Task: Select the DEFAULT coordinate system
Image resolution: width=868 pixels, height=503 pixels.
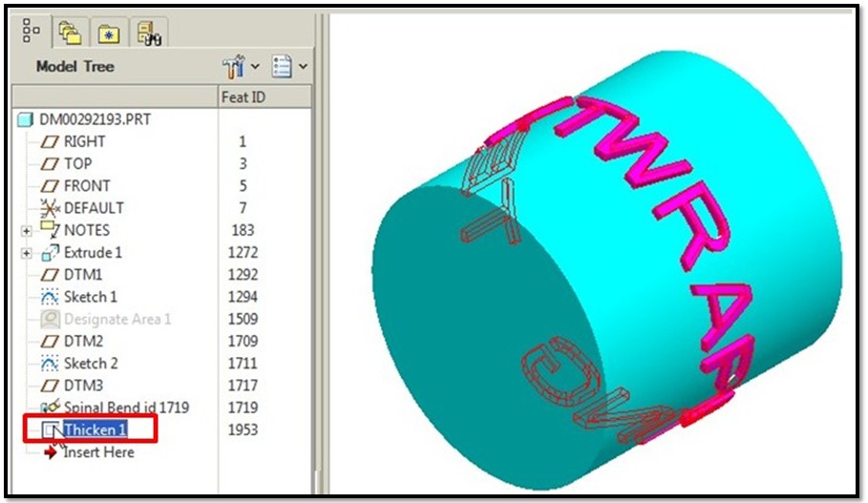Action: pyautogui.click(x=94, y=208)
